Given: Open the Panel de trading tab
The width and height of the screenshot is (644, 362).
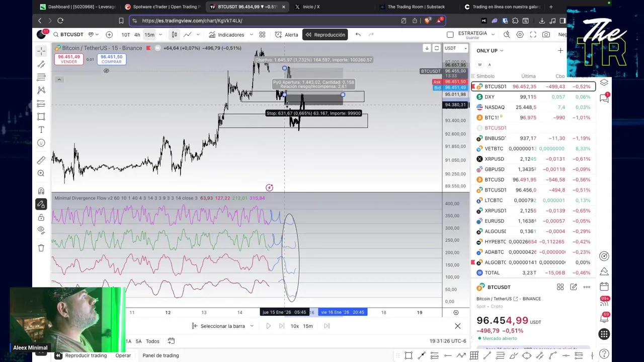Looking at the screenshot, I should coord(160,355).
